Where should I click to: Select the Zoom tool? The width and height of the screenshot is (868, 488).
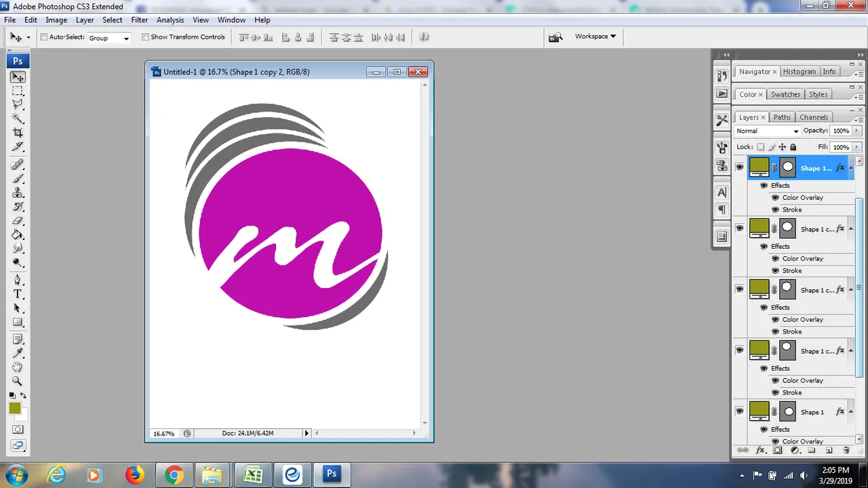[x=18, y=381]
